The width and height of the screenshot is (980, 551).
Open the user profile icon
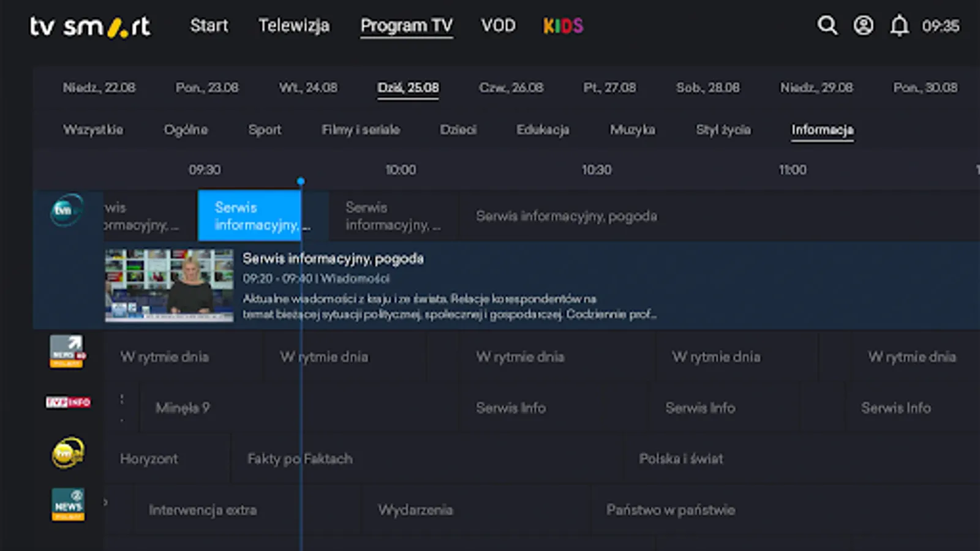(x=864, y=26)
